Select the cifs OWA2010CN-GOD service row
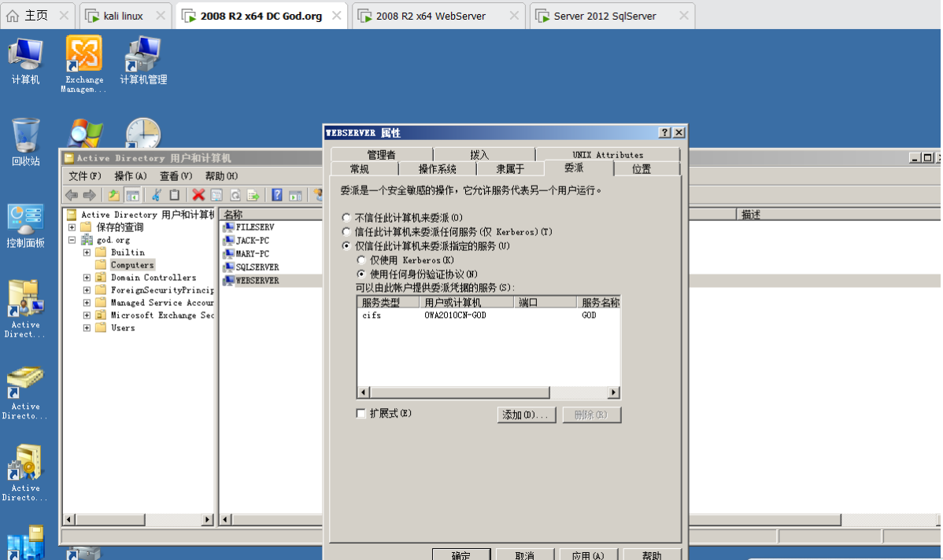 (488, 315)
